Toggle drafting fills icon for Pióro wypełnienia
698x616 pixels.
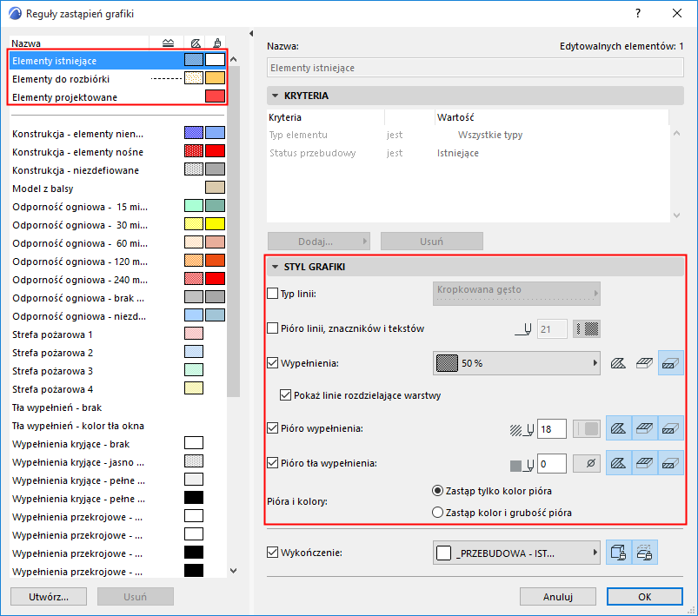[x=618, y=428]
